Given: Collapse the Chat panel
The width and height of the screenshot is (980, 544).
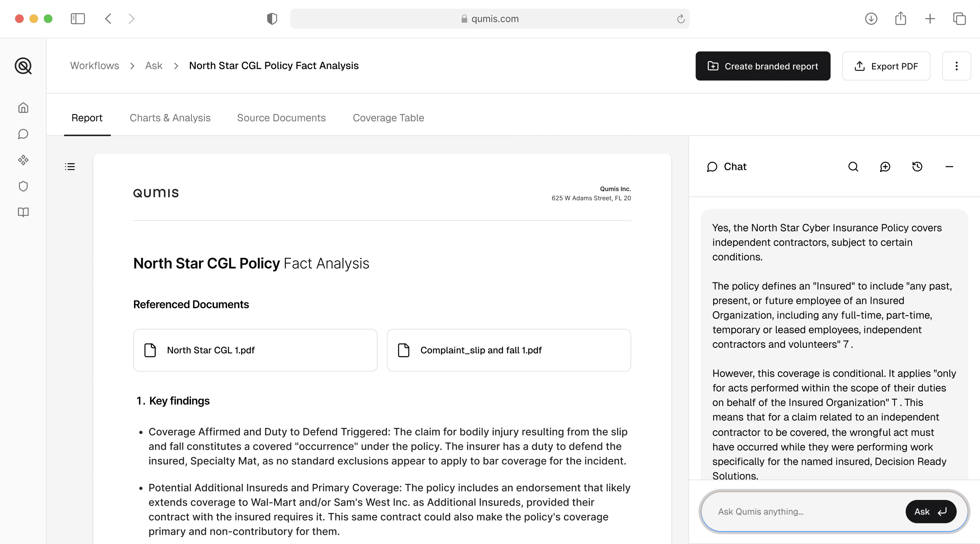Looking at the screenshot, I should [949, 167].
